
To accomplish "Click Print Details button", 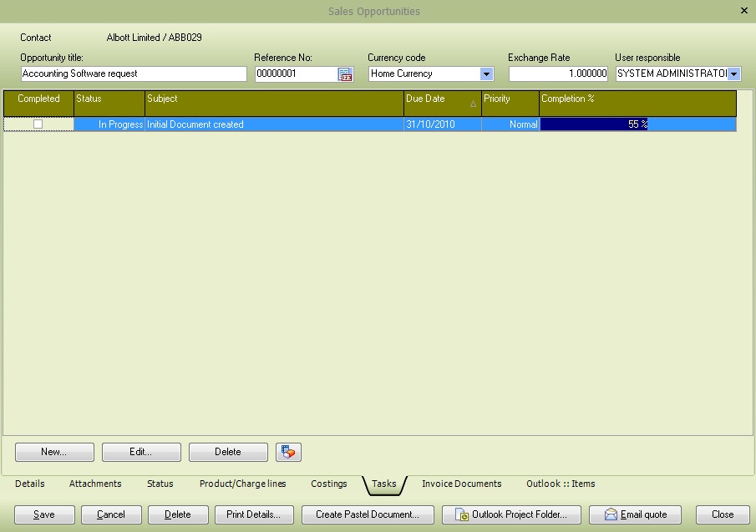I will (253, 514).
